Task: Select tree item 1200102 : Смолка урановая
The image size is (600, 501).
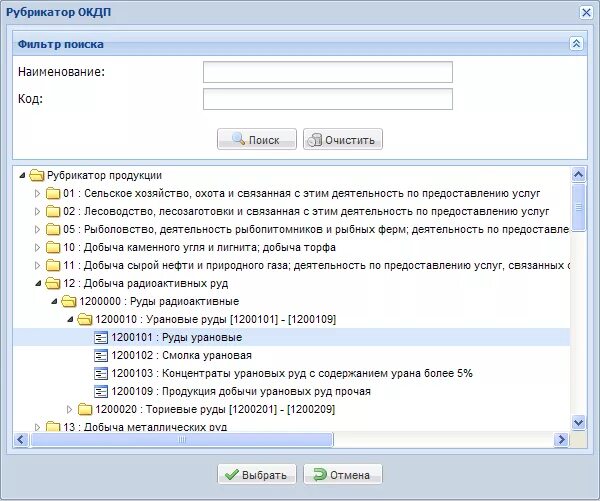Action: pyautogui.click(x=181, y=356)
